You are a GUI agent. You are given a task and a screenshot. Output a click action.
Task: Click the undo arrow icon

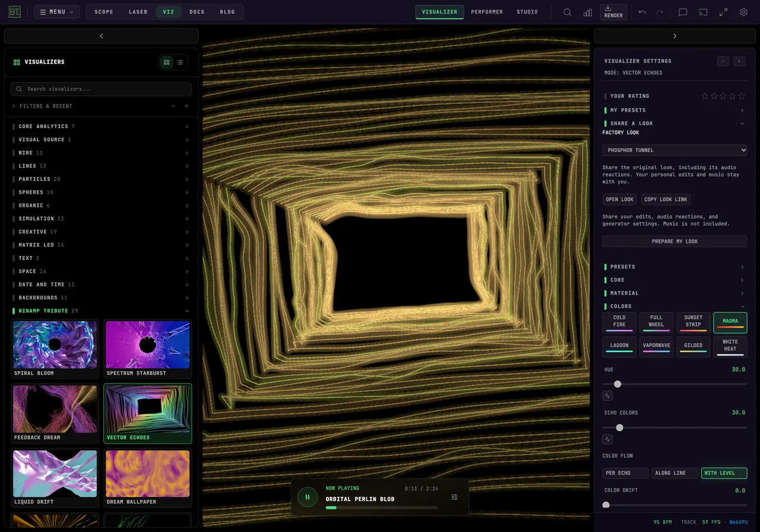coord(642,12)
